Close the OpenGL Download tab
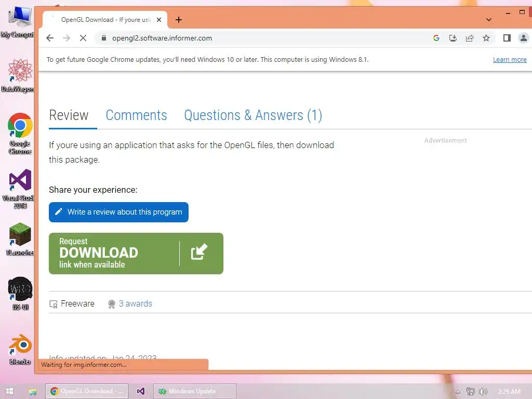The width and height of the screenshot is (532, 399). pos(159,20)
